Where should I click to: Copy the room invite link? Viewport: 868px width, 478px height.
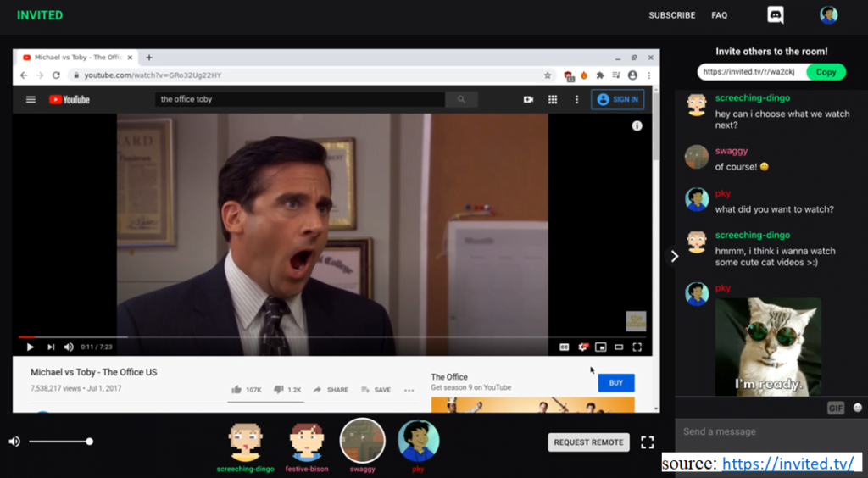coord(826,72)
